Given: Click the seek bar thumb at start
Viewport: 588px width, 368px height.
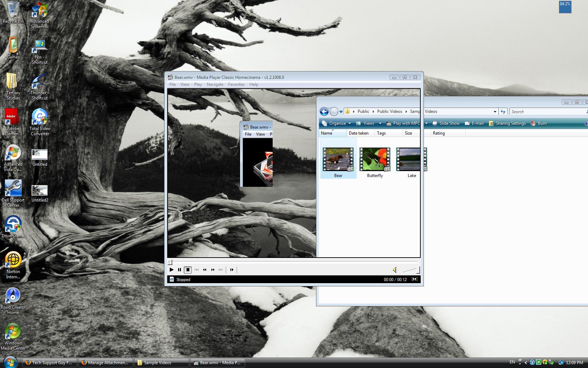Looking at the screenshot, I should click(x=170, y=262).
